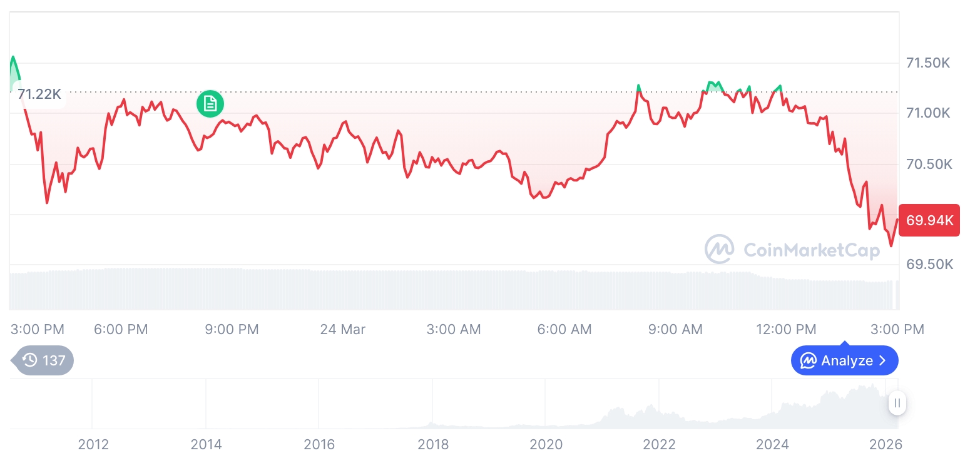Screen dimensions: 980x458
Task: Click the 6:00 AM time axis label
Action: coord(564,329)
